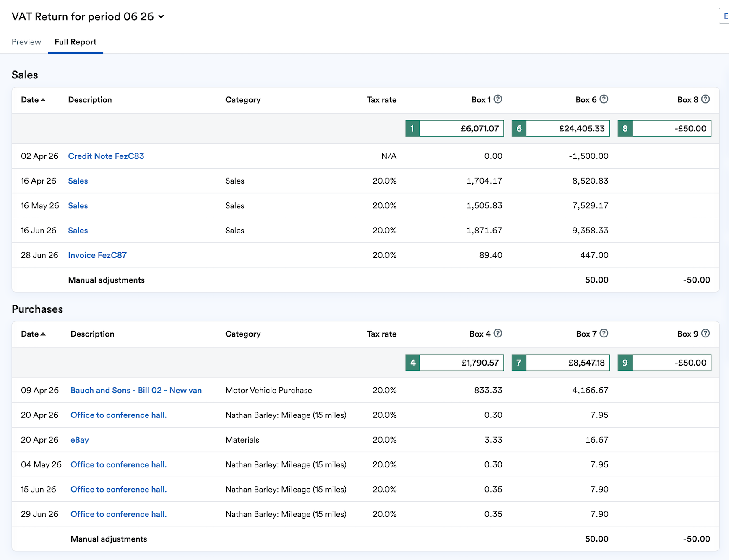Viewport: 729px width, 560px height.
Task: Open 04 May 26 Office to conference hall
Action: pos(119,464)
